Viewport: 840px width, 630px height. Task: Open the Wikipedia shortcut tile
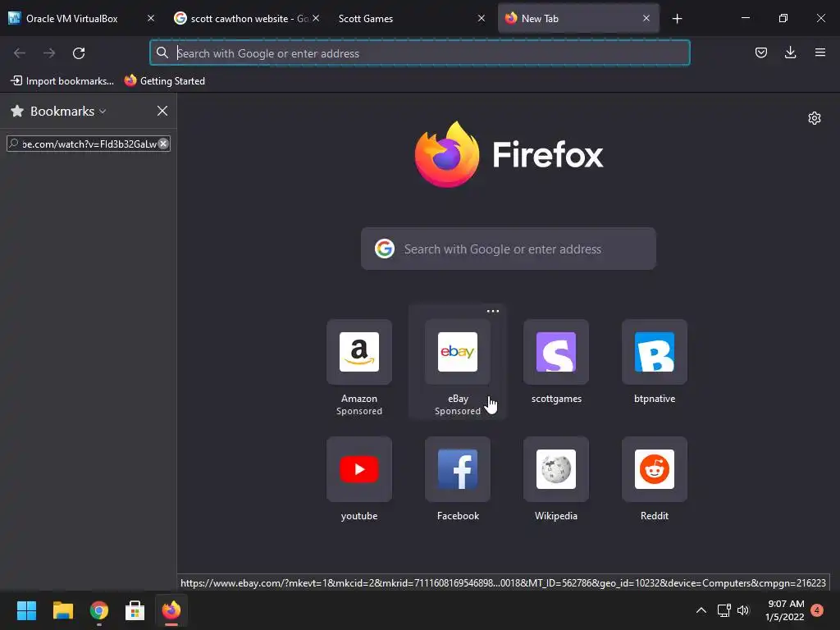(x=556, y=469)
